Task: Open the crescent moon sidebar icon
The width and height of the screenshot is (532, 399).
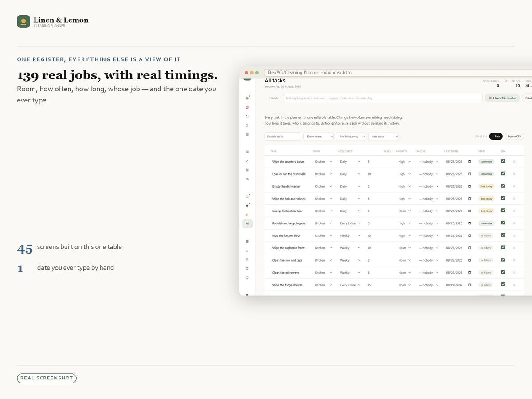Action: point(247,125)
